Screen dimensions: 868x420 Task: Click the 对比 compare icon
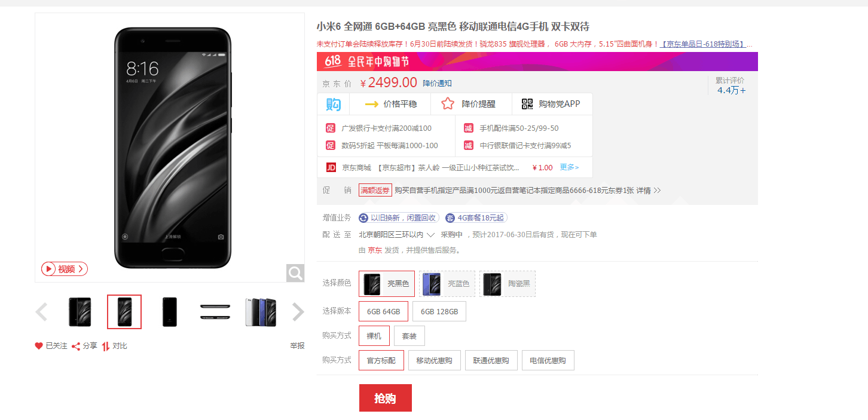[x=106, y=346]
